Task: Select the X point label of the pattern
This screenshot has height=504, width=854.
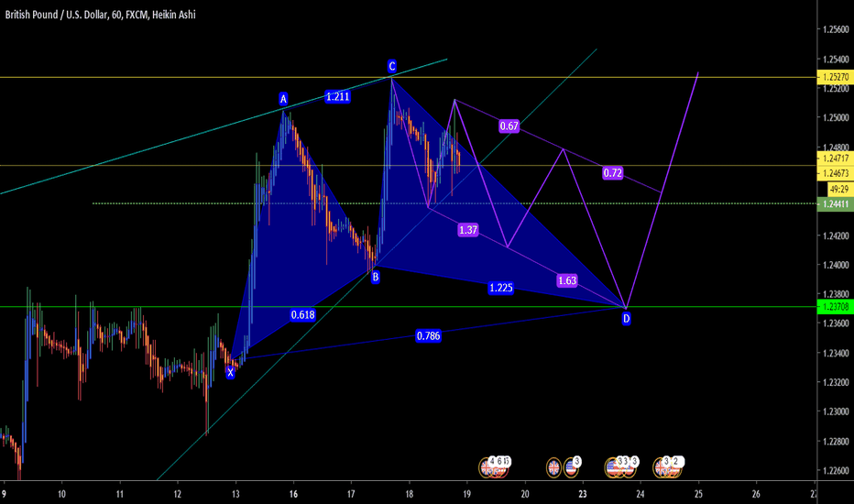Action: (x=230, y=373)
